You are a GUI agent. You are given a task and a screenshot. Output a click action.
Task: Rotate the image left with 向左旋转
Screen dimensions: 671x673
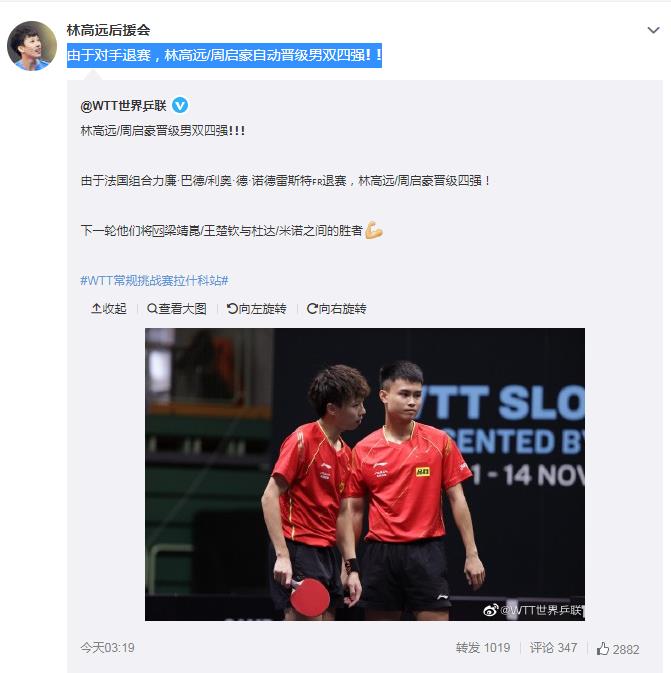pos(256,309)
